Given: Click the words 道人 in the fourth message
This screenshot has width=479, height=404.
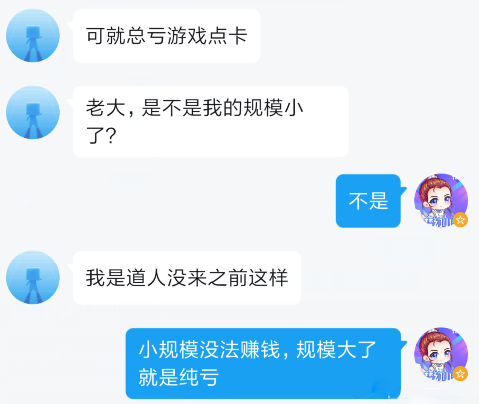Looking at the screenshot, I should (146, 278).
